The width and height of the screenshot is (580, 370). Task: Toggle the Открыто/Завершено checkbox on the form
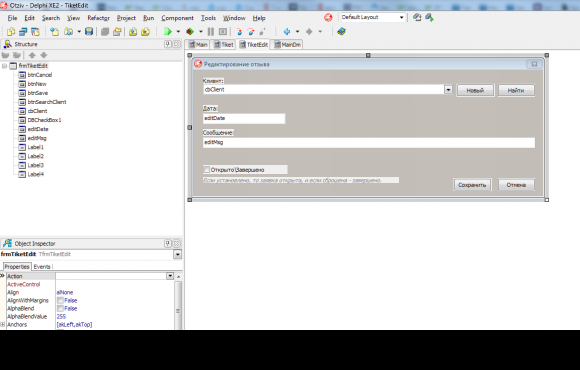tap(206, 170)
